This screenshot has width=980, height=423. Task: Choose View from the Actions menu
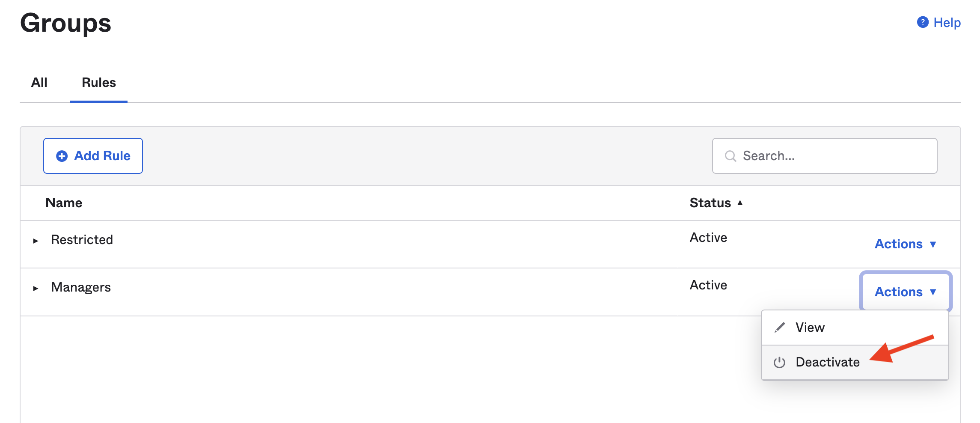[x=810, y=328]
